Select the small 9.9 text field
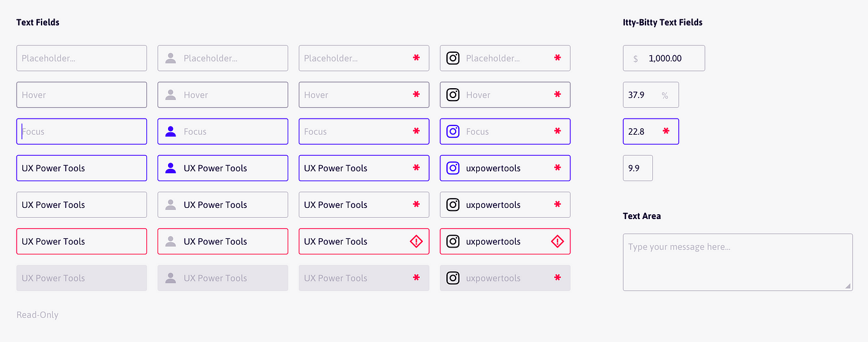868x342 pixels. click(x=638, y=168)
